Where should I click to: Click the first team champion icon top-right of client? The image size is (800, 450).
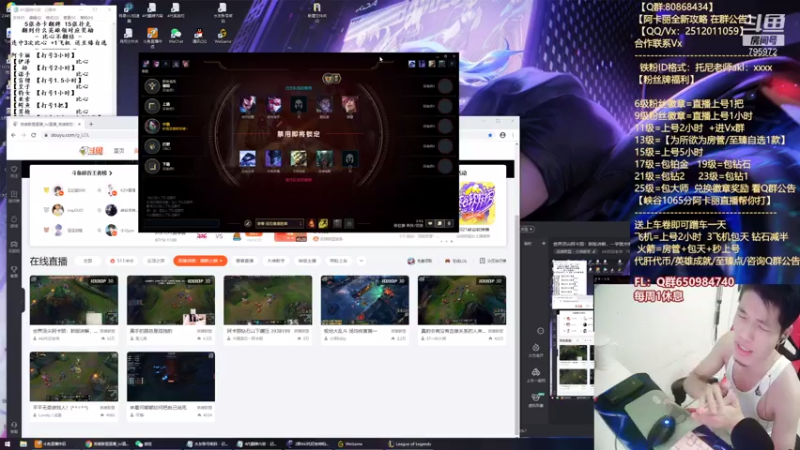(x=412, y=64)
